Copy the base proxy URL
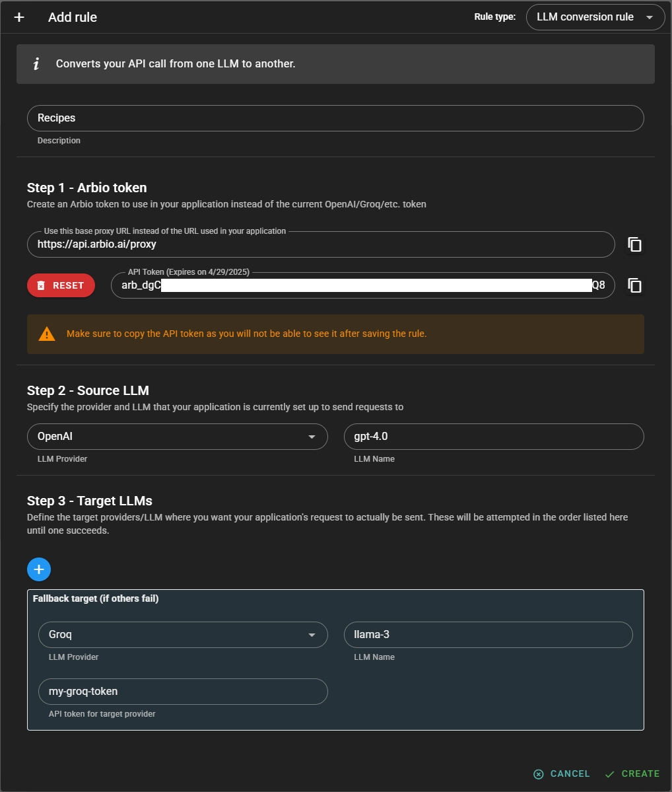Viewport: 672px width, 792px height. (x=634, y=244)
